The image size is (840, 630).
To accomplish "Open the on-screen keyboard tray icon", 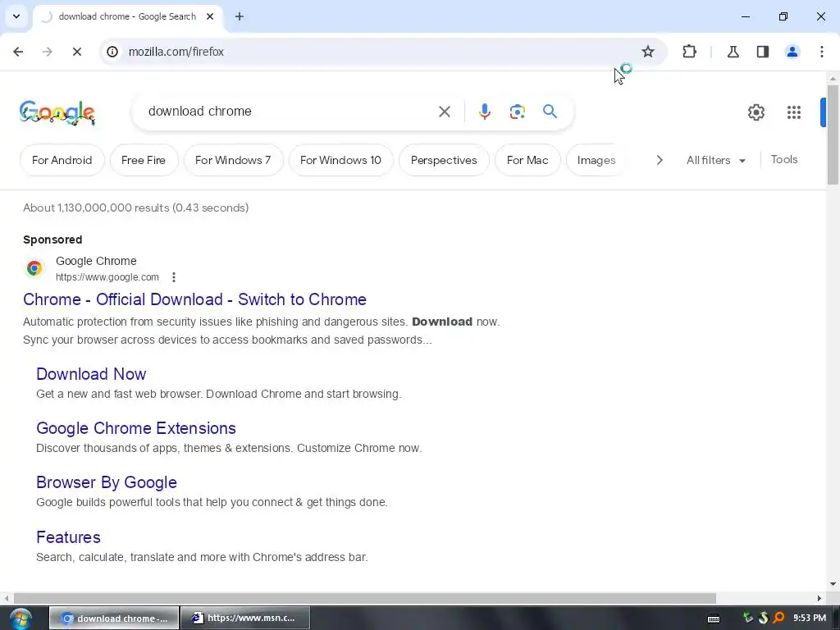I will pos(714,619).
